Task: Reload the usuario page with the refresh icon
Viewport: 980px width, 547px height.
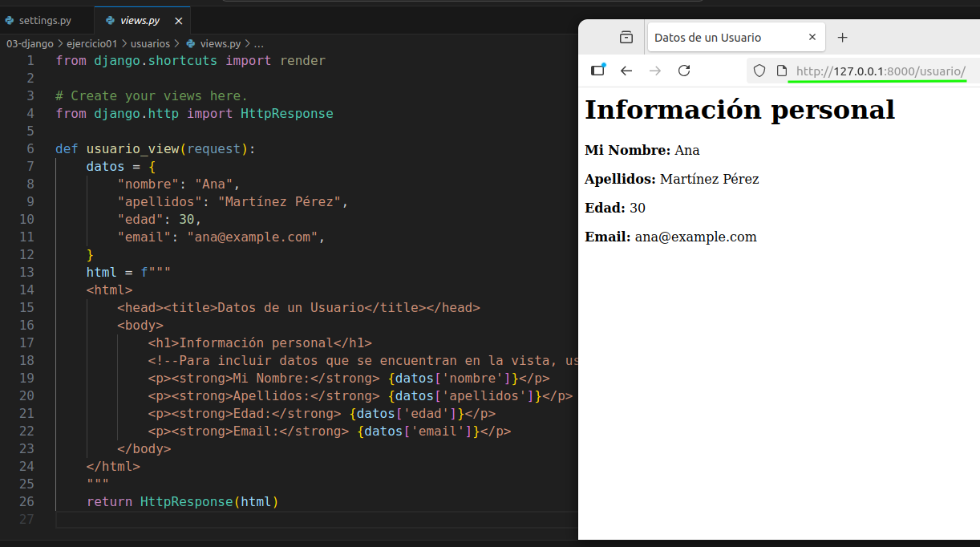Action: [684, 71]
